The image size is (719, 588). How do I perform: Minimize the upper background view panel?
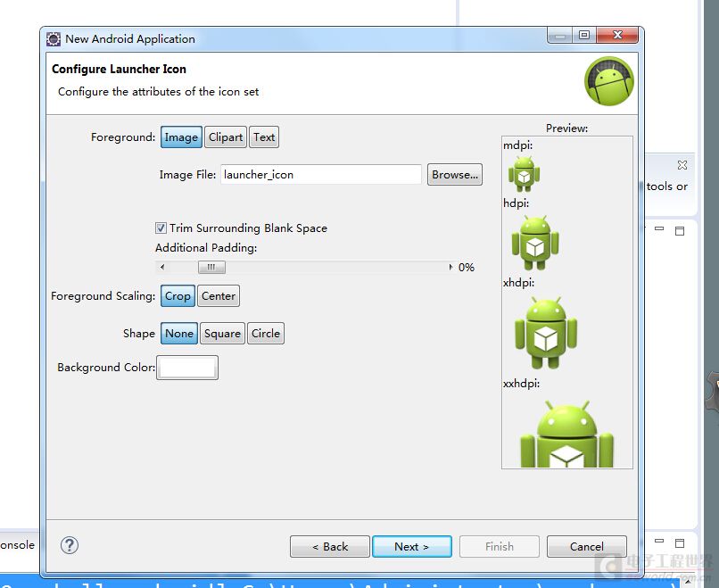pos(659,228)
